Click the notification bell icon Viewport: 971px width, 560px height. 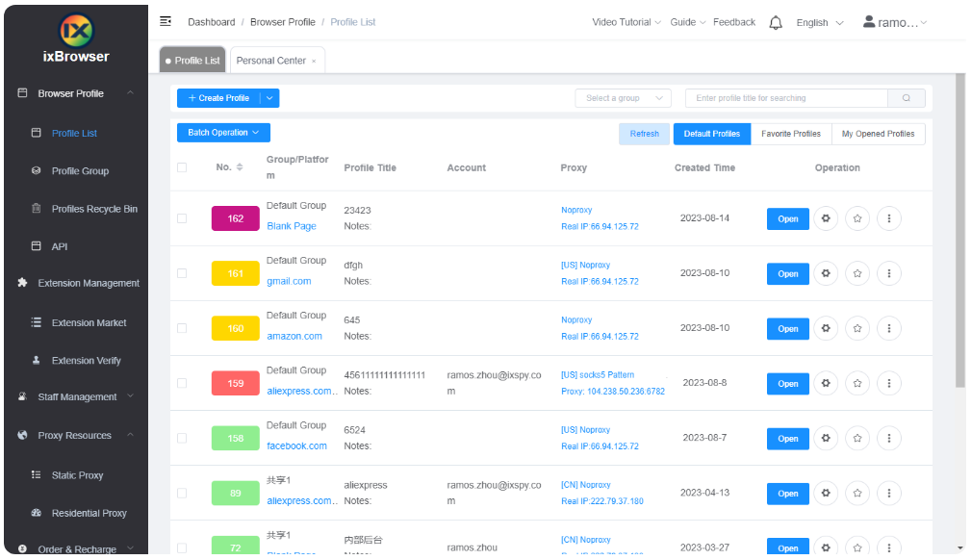point(776,23)
